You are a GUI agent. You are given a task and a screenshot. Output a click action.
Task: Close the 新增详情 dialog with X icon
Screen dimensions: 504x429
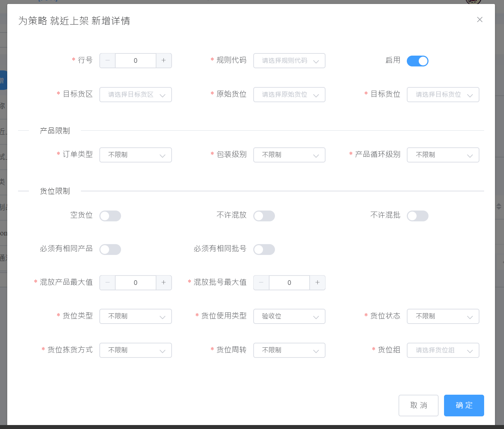coord(479,20)
